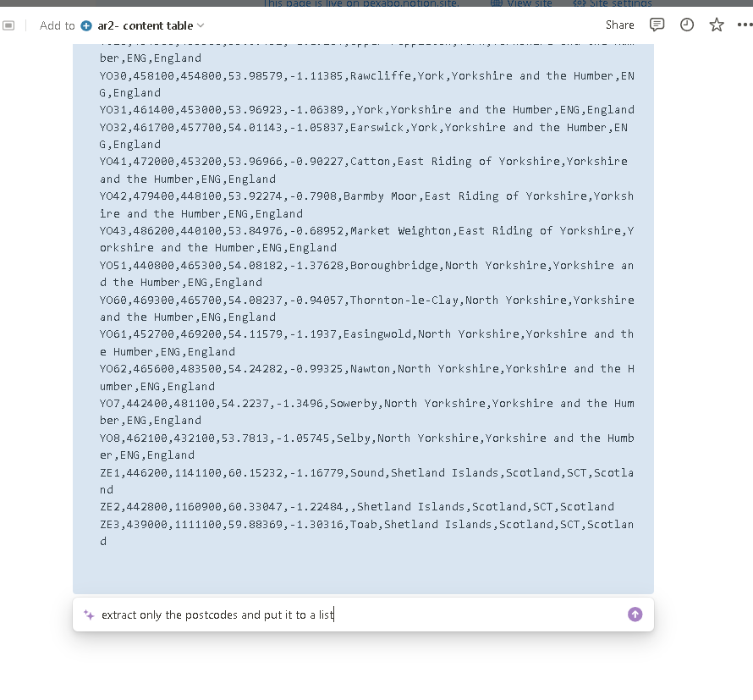Click the sidebar toggle icon
Screen dimensions: 753x700
(x=8, y=25)
